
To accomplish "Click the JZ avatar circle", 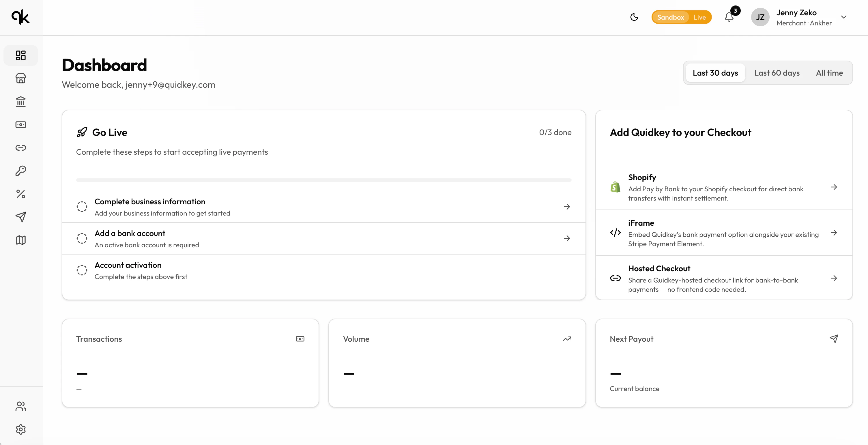I will [x=760, y=17].
